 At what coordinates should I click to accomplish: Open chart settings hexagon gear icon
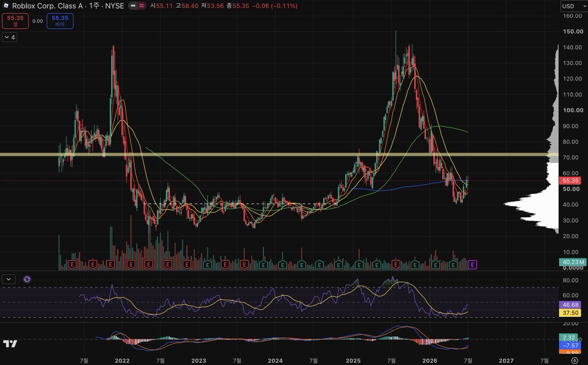click(574, 361)
